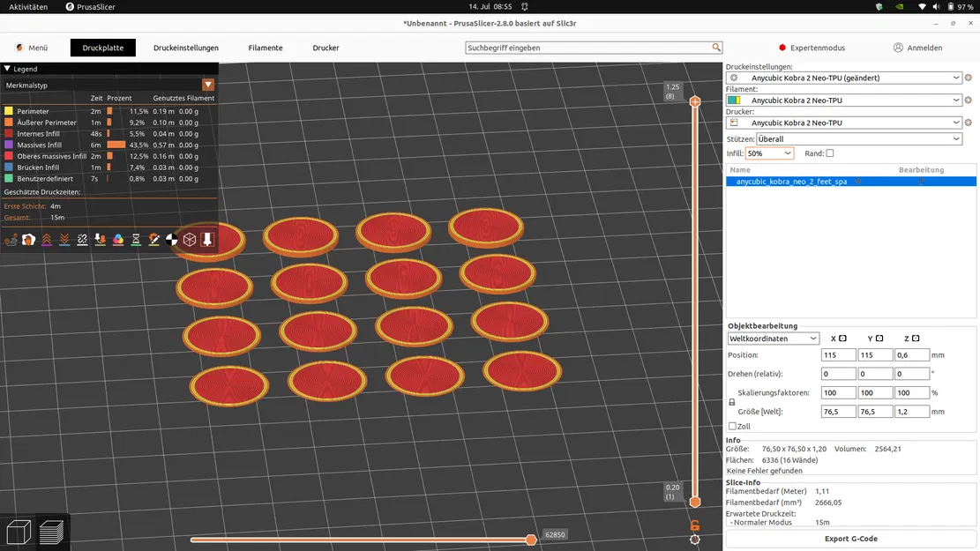Click the horizontal slider thumb at 62850
980x551 pixels.
pyautogui.click(x=531, y=540)
